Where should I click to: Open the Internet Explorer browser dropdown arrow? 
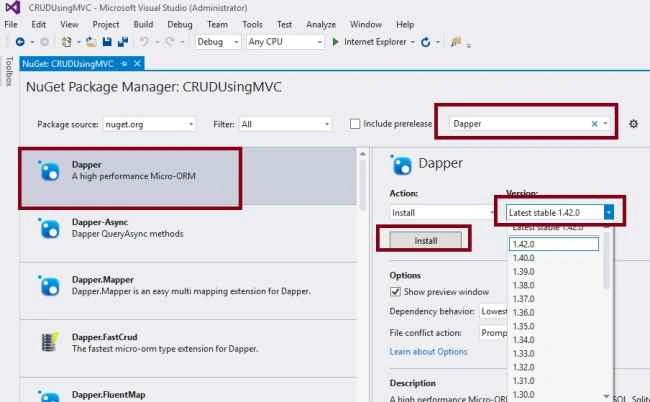pos(412,42)
